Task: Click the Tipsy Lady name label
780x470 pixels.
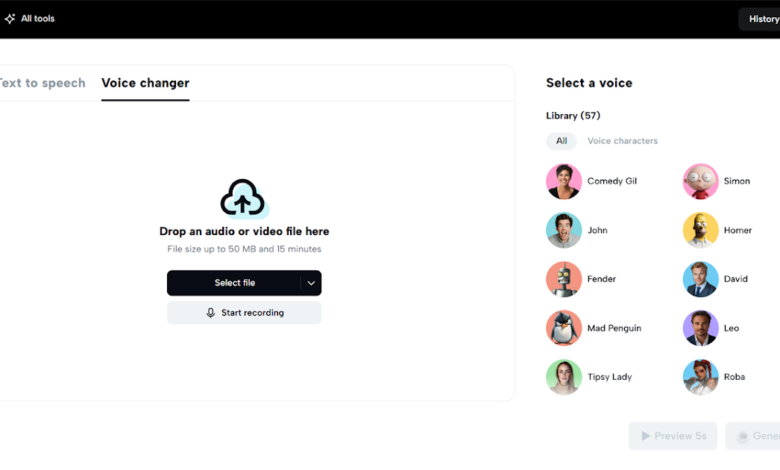Action: (609, 377)
